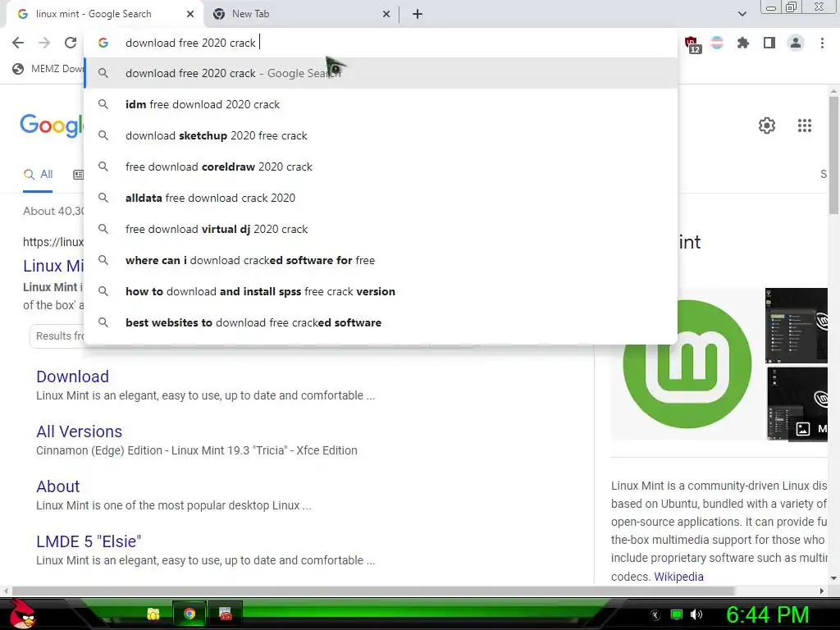Image resolution: width=840 pixels, height=630 pixels.
Task: Click the forward navigation arrow
Action: point(44,43)
